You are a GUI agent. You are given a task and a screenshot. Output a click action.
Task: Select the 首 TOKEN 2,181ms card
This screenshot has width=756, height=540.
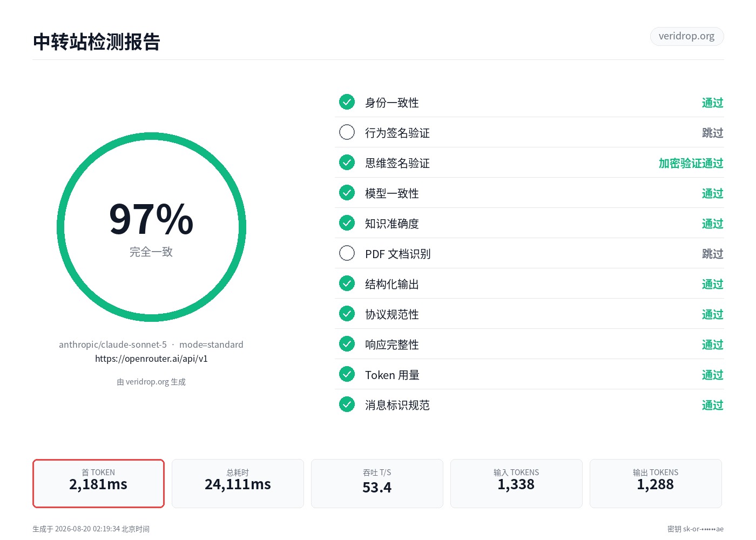[98, 483]
